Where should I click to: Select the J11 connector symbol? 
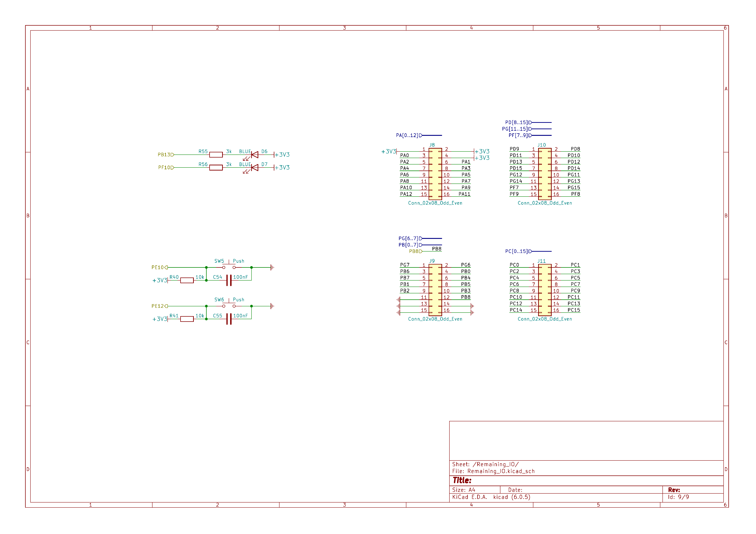tap(545, 290)
